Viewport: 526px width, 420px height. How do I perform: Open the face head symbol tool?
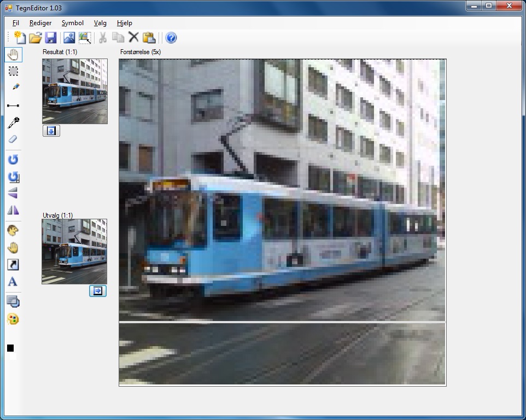click(13, 230)
